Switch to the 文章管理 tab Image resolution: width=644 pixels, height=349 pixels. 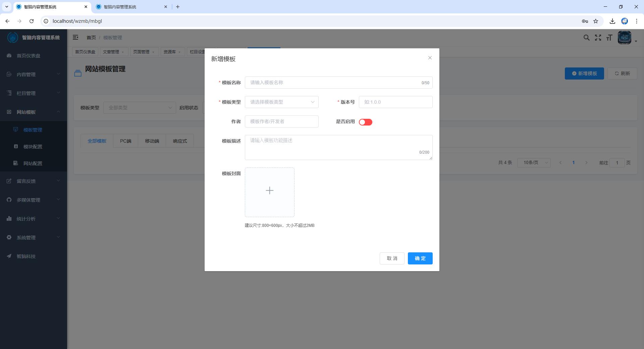[x=112, y=52]
